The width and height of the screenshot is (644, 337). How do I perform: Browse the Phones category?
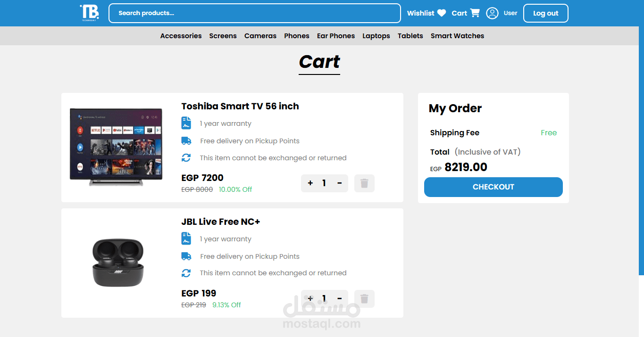297,36
